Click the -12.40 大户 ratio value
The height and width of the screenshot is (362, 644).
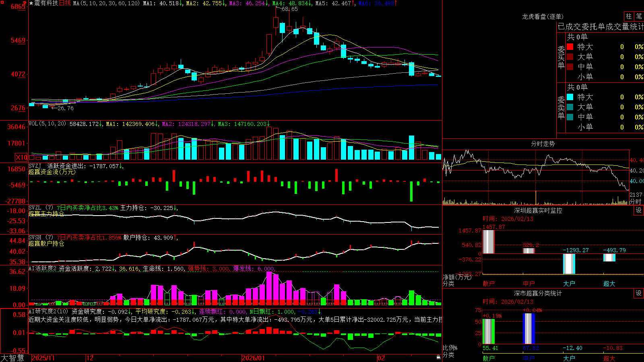tap(573, 348)
